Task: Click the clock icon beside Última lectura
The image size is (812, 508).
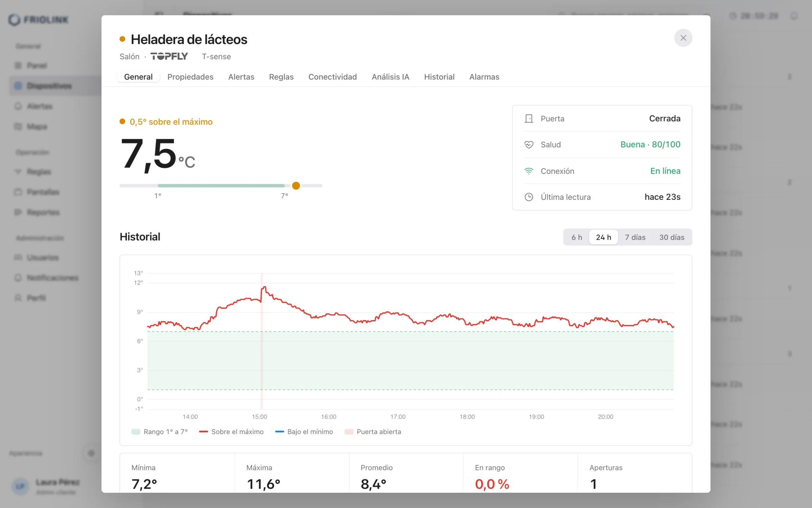Action: (x=528, y=197)
